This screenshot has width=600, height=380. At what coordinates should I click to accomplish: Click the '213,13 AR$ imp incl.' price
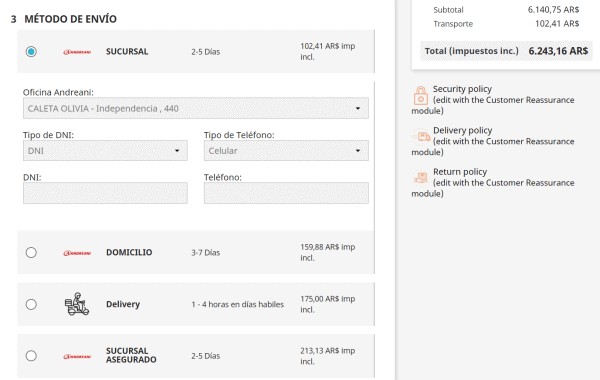tap(328, 356)
